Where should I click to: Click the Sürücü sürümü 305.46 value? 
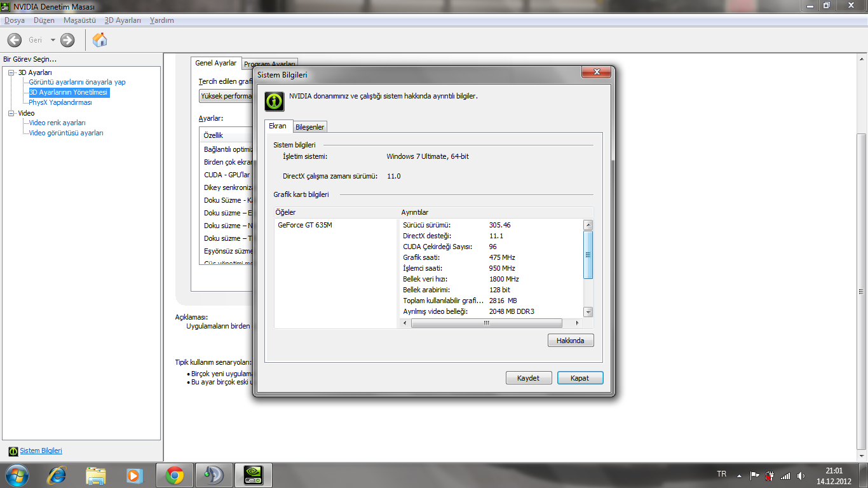click(500, 225)
